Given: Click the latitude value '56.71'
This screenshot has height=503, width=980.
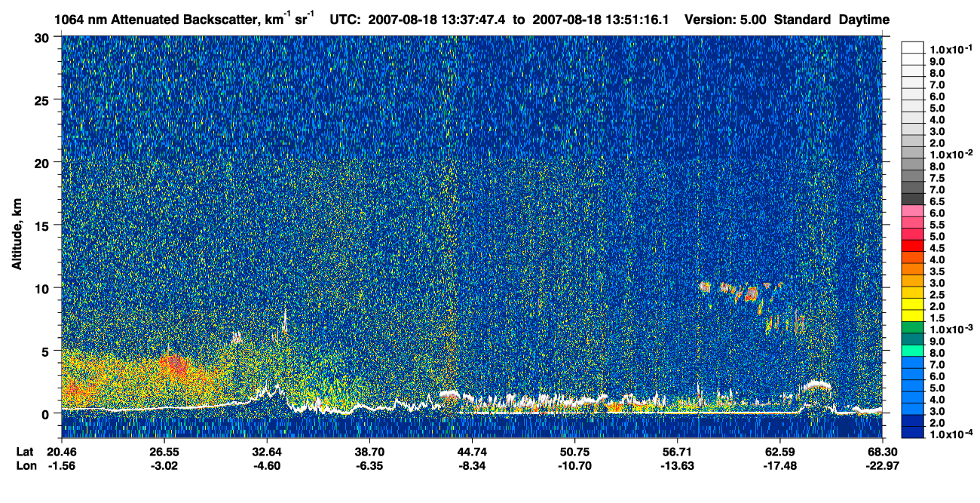Looking at the screenshot, I should pos(677,452).
